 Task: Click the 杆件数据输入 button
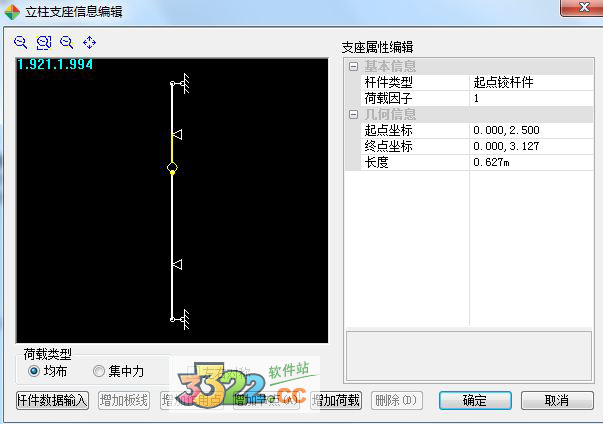[52, 401]
